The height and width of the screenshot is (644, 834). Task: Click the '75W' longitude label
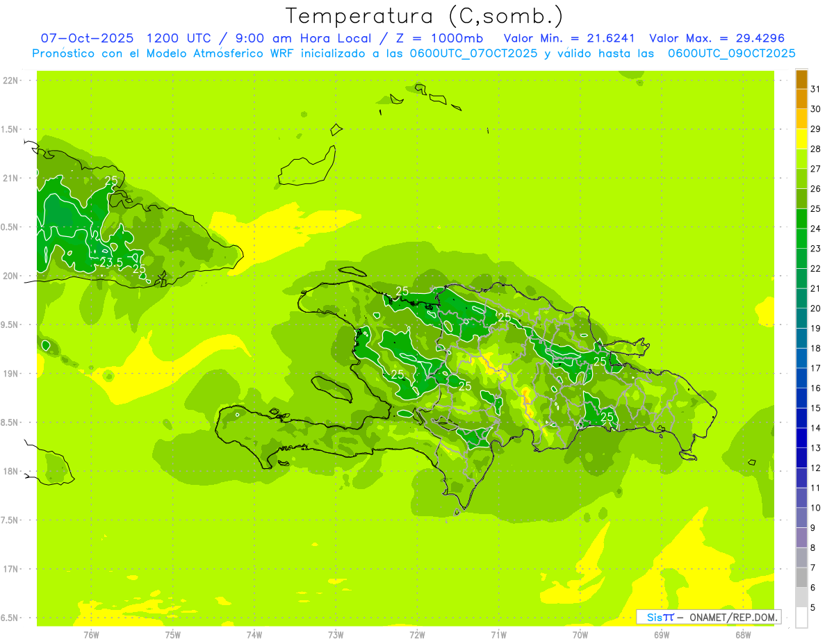click(173, 634)
